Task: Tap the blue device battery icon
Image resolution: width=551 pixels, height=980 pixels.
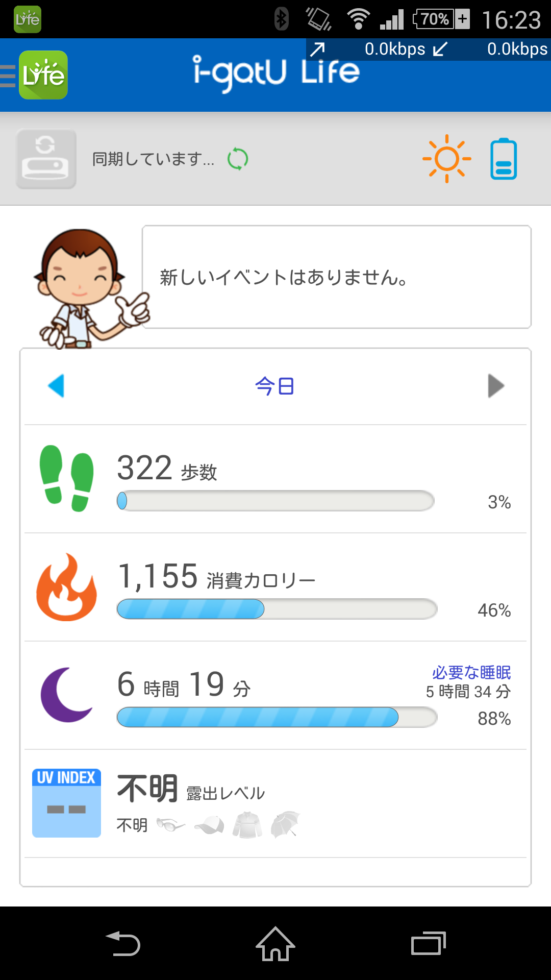Action: (504, 159)
